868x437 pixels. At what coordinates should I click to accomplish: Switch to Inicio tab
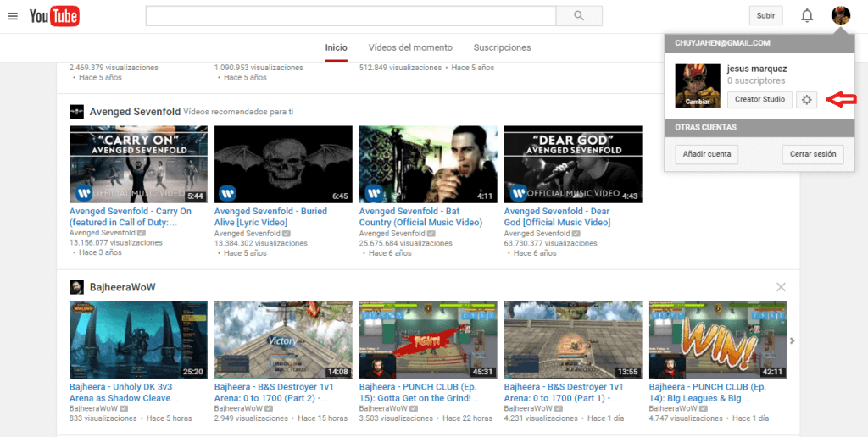click(x=336, y=47)
